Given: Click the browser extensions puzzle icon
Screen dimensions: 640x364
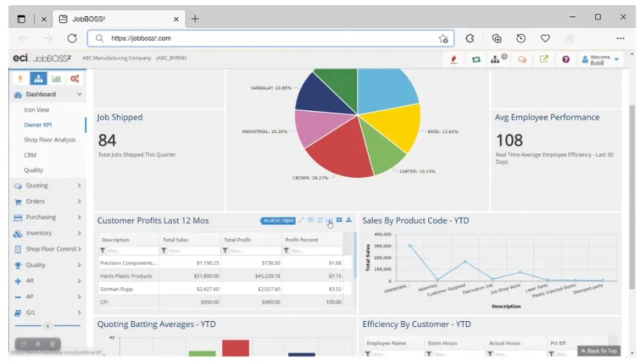Looking at the screenshot, I should tap(470, 38).
